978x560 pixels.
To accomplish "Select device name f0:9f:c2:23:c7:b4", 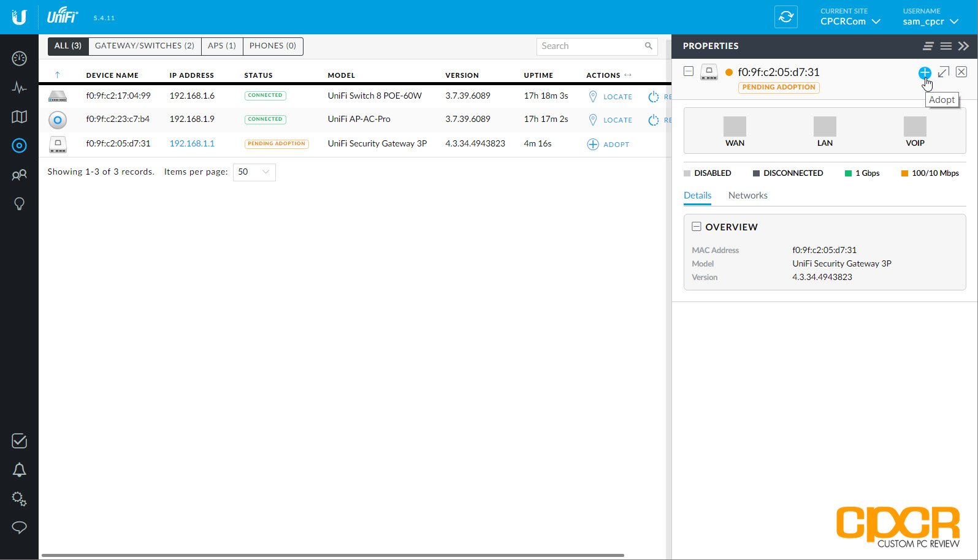I will coord(118,119).
